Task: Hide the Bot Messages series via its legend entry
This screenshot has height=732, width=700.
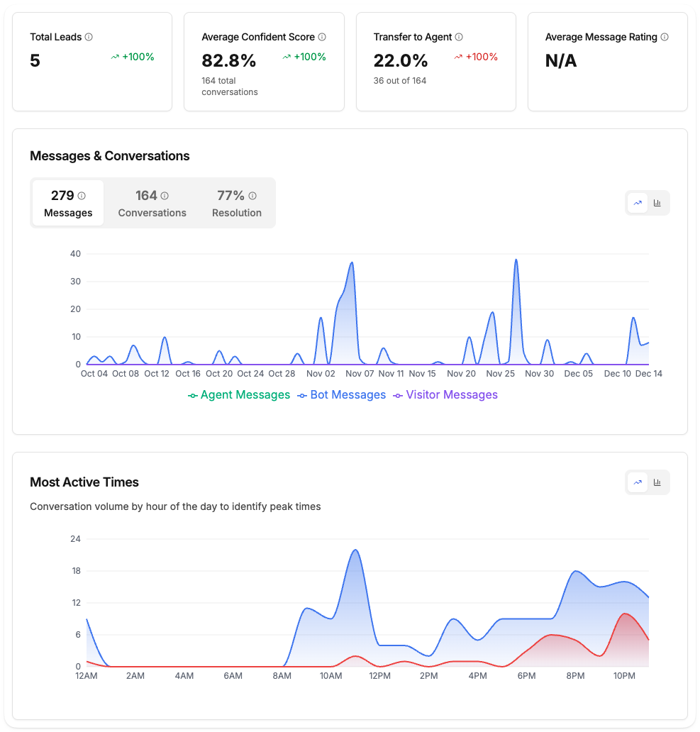Action: click(x=341, y=394)
